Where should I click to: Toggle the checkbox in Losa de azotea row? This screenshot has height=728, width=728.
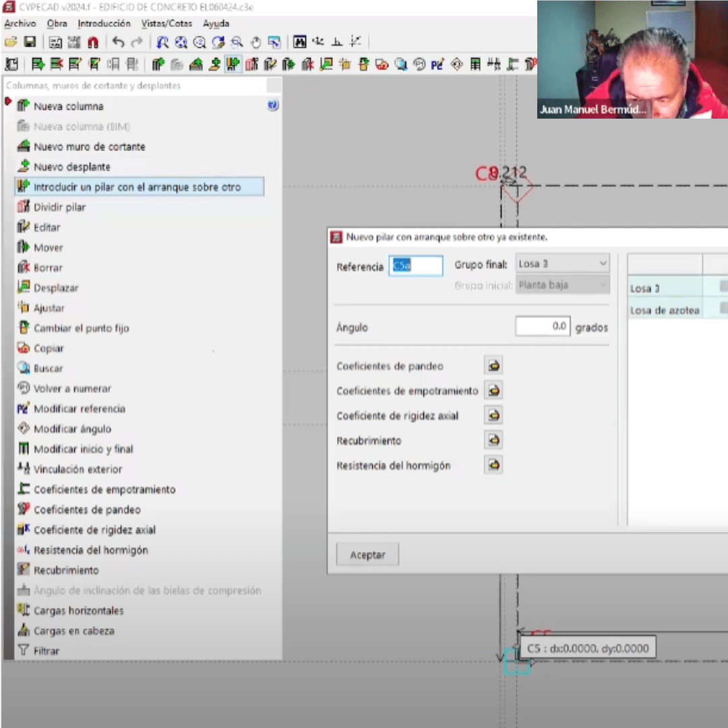pyautogui.click(x=723, y=308)
